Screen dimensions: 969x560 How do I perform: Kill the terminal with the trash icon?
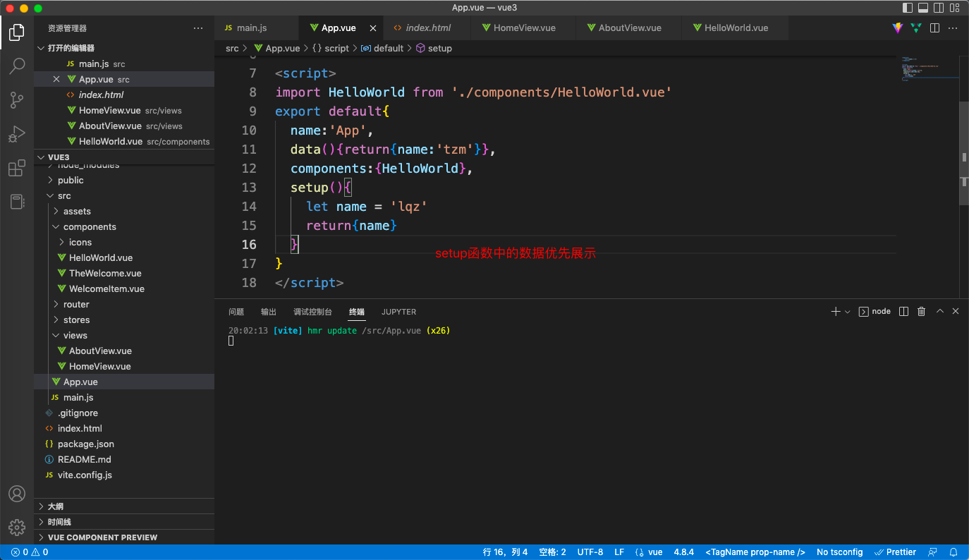point(921,311)
